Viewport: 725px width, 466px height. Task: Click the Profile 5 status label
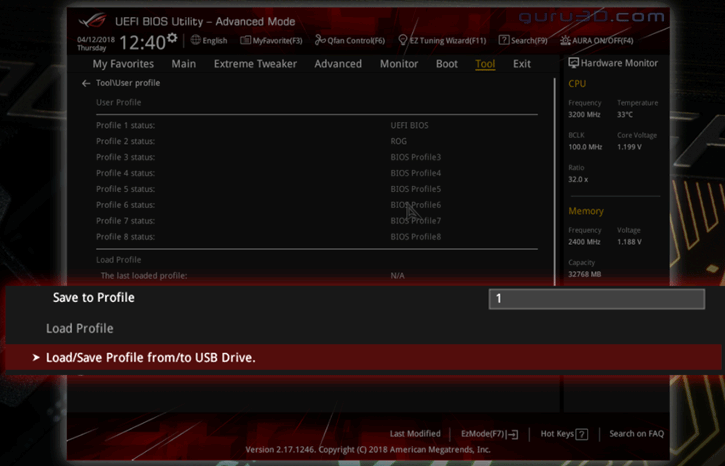[125, 189]
